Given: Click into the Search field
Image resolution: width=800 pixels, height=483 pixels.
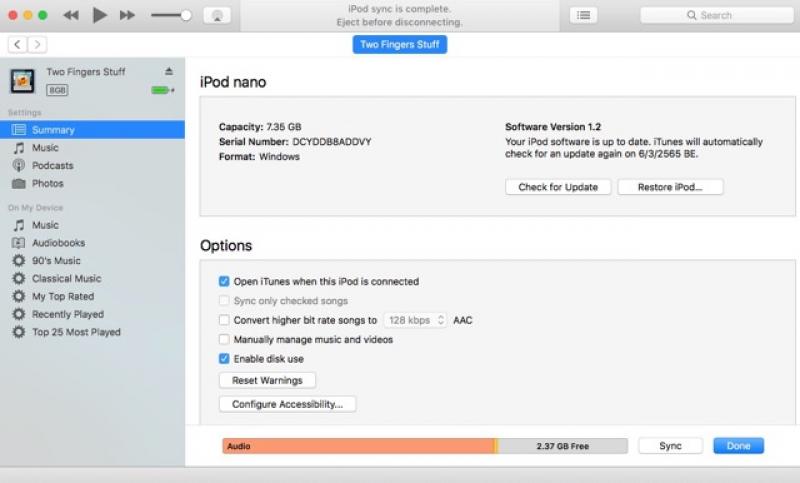Looking at the screenshot, I should [717, 15].
